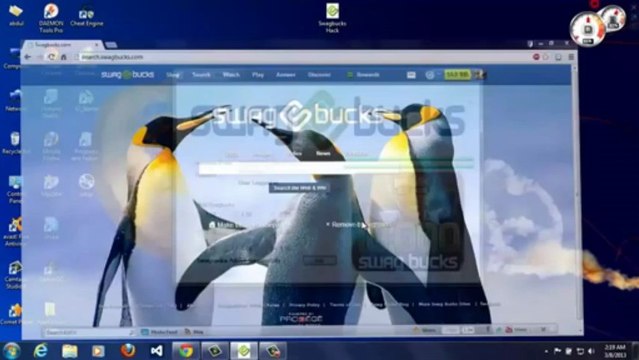The height and width of the screenshot is (360, 639).
Task: Click the green SB balance badge
Action: (x=457, y=75)
